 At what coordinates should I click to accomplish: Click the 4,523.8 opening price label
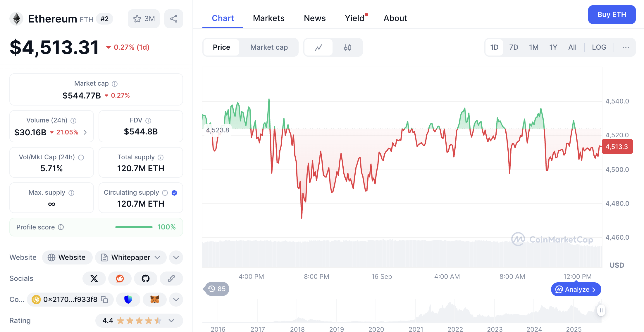click(x=218, y=130)
